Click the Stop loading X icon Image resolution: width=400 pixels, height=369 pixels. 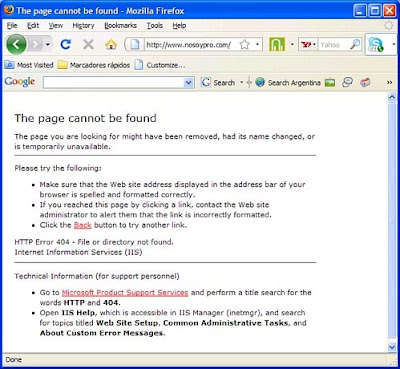click(88, 44)
